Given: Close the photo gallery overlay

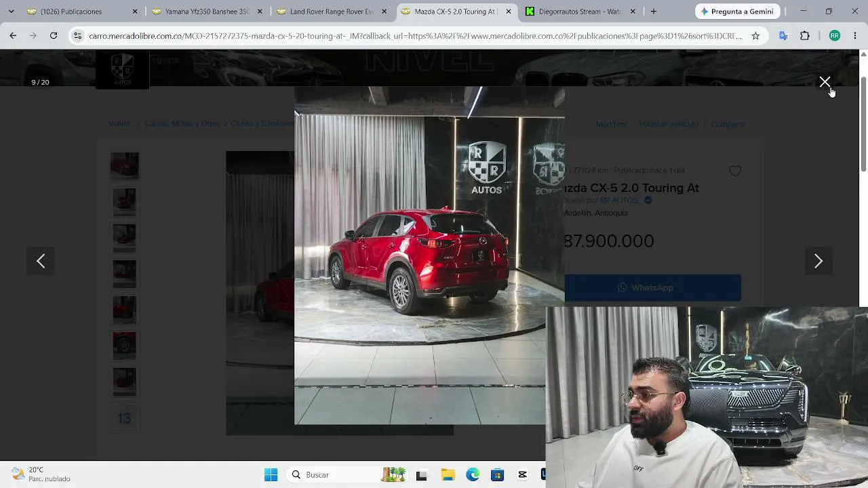Looking at the screenshot, I should tap(825, 82).
